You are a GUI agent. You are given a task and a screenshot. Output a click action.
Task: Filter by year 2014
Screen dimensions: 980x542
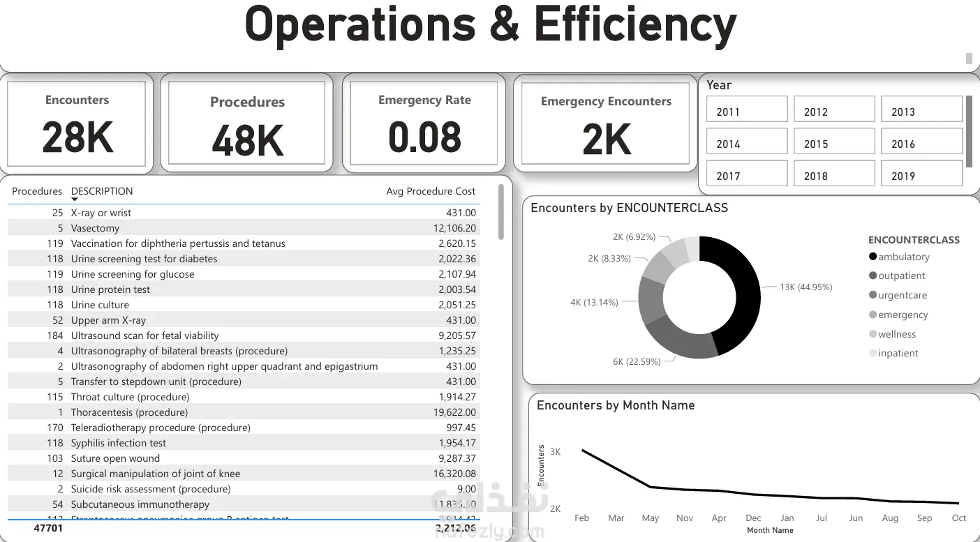tap(747, 142)
